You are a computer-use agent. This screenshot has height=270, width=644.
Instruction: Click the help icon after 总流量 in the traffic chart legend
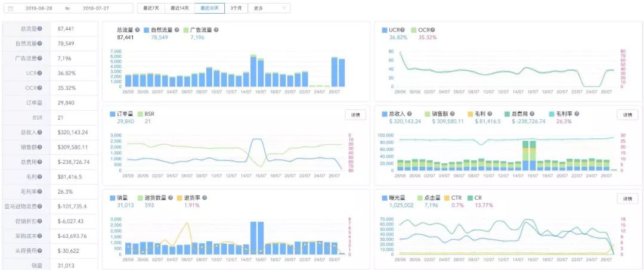(138, 30)
